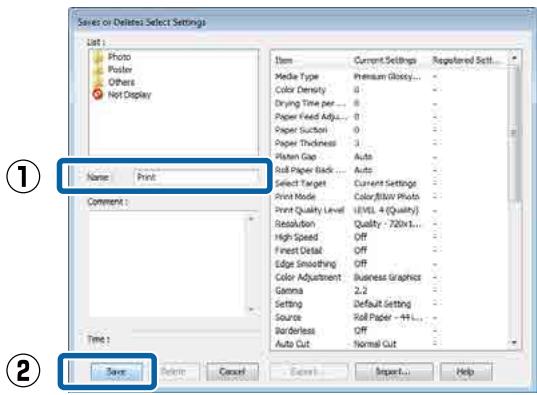Select the Not Display entry in the list
Image resolution: width=537 pixels, height=395 pixels.
point(122,94)
